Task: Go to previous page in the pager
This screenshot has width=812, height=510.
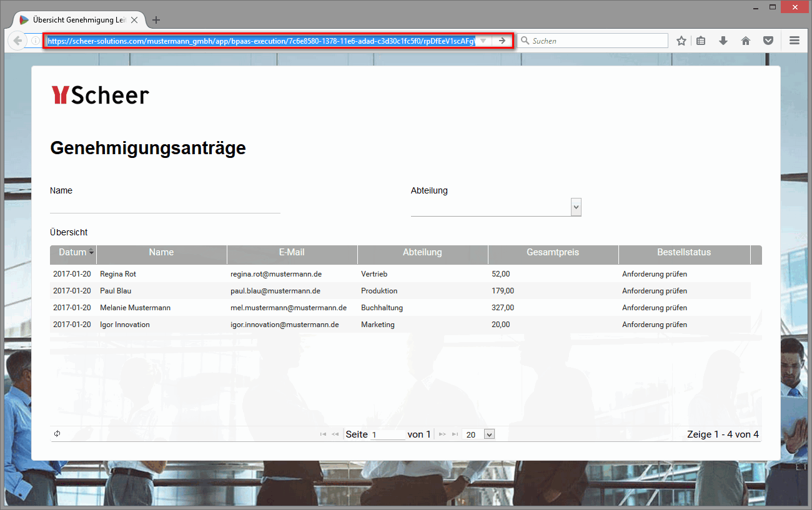Action: tap(335, 434)
